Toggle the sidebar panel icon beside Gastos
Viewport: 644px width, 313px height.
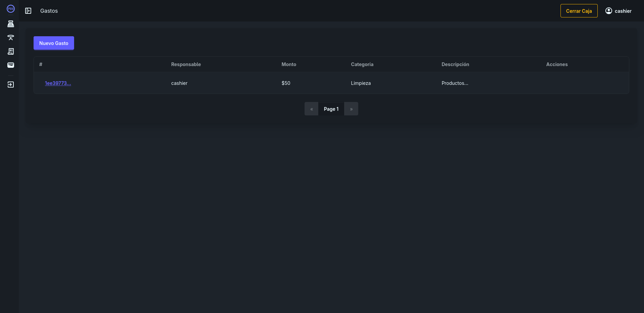pyautogui.click(x=28, y=11)
